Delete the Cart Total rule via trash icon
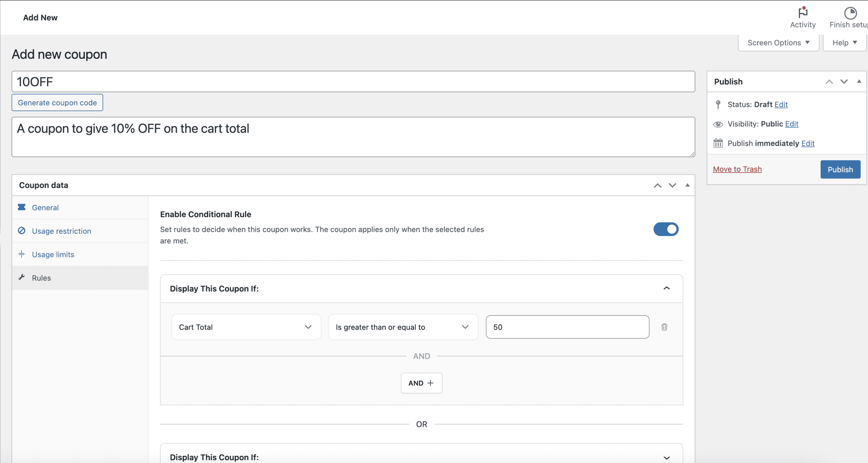This screenshot has height=463, width=868. (x=664, y=327)
